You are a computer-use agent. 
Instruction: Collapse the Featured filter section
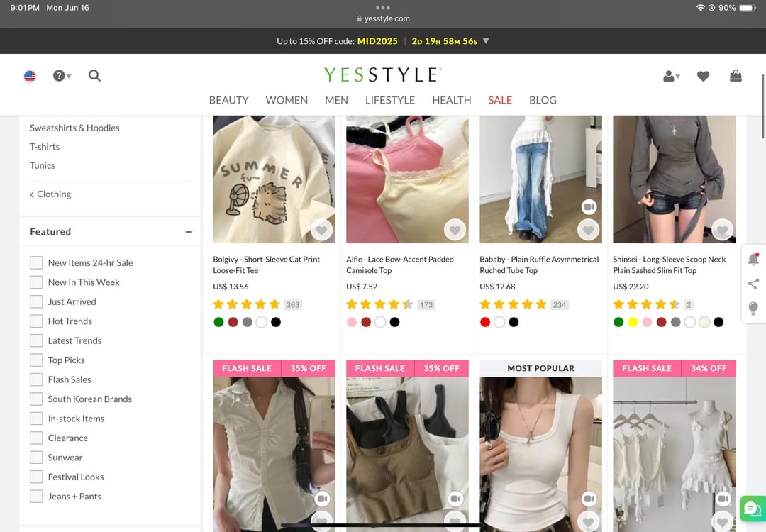189,232
